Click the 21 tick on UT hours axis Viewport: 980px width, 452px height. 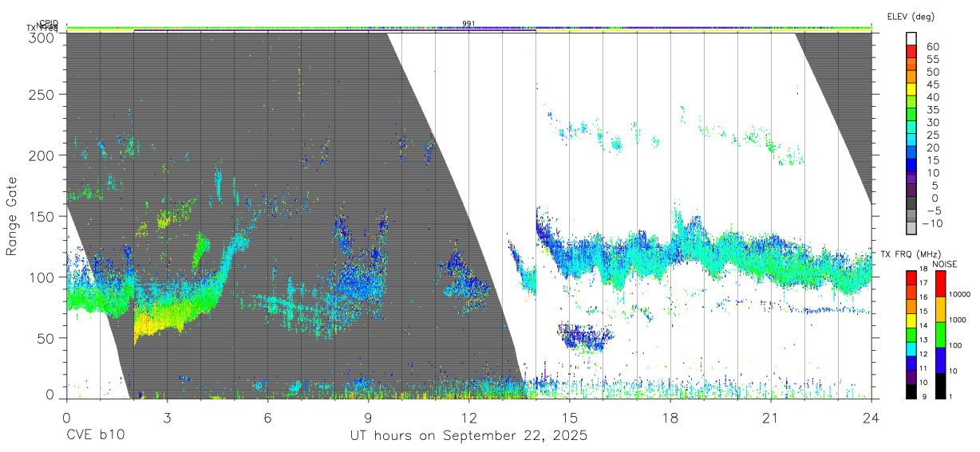770,417
